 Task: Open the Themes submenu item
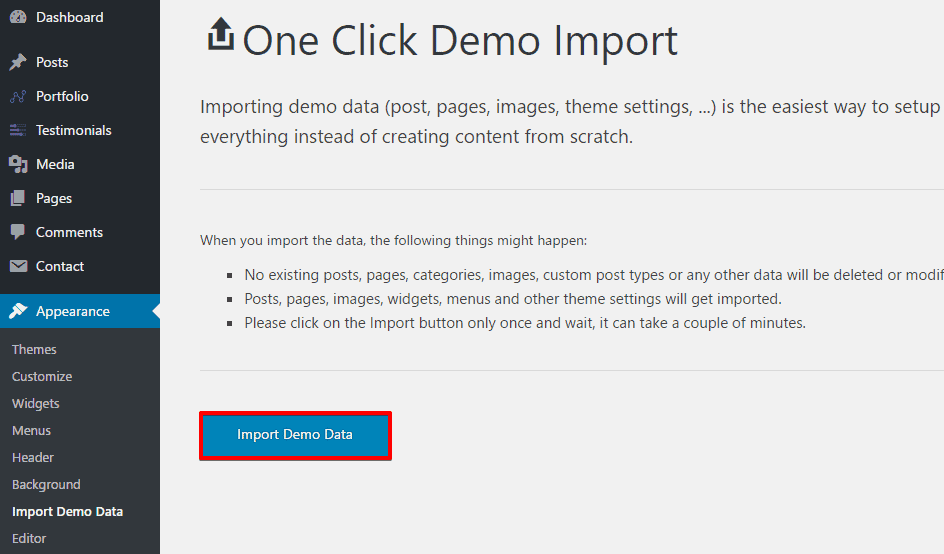[34, 349]
